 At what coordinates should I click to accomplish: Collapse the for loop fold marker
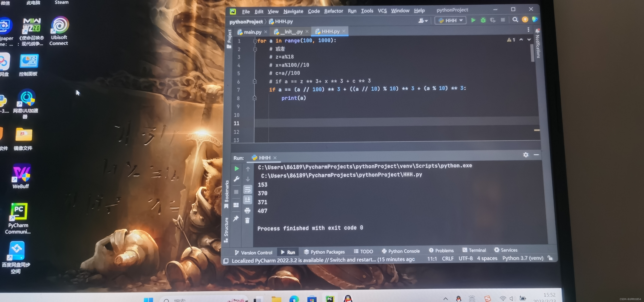click(255, 41)
